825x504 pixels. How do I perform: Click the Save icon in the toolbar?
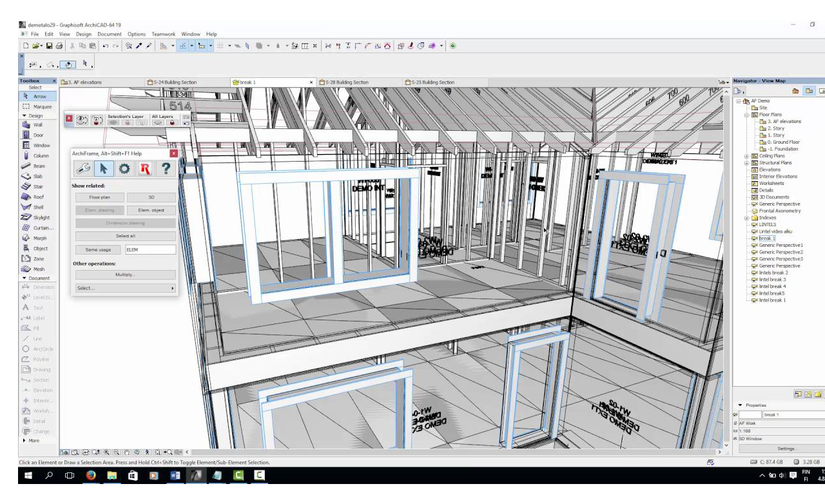(49, 46)
